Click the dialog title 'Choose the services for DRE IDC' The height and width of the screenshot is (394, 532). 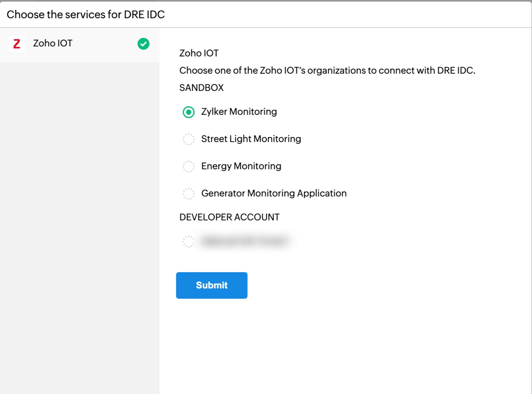pyautogui.click(x=86, y=15)
